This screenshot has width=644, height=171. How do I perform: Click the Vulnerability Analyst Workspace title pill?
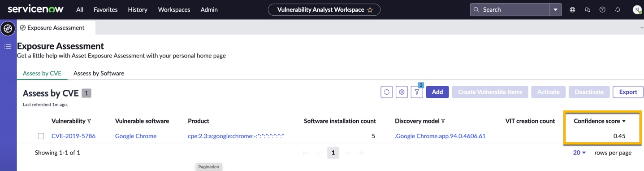pyautogui.click(x=324, y=9)
